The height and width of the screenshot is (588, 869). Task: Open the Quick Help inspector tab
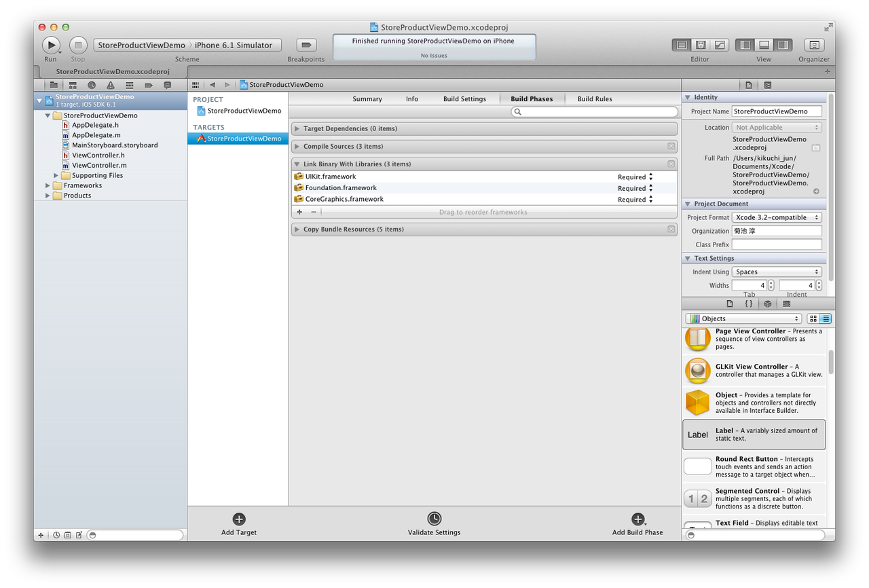coord(767,85)
